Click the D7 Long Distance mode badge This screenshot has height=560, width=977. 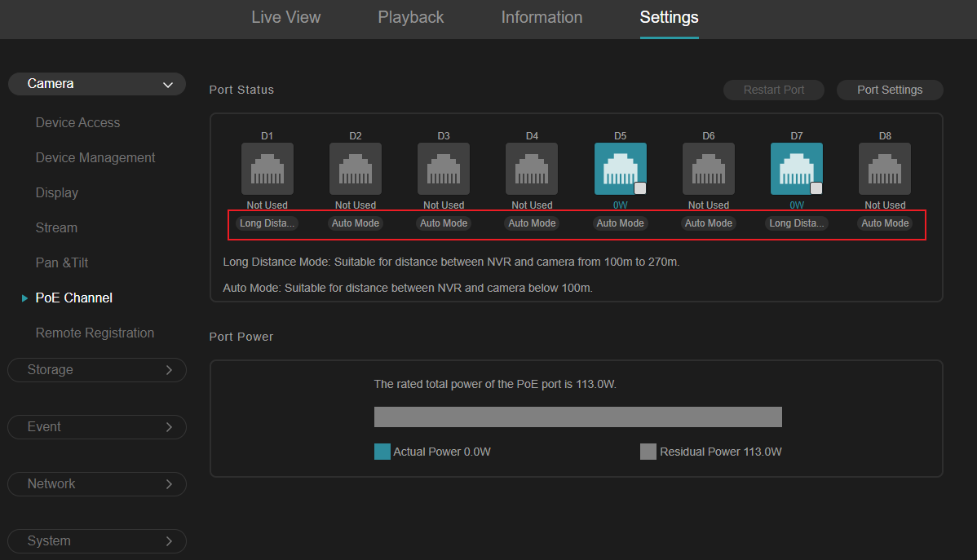pyautogui.click(x=796, y=223)
